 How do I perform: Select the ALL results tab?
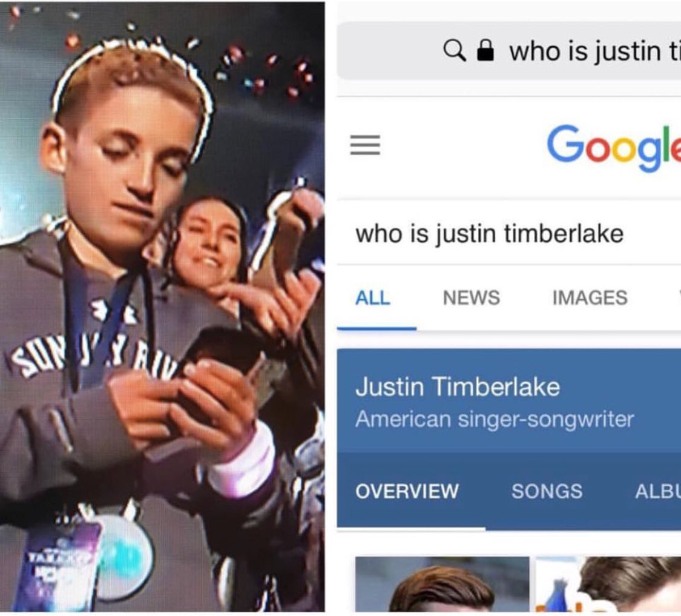tap(373, 298)
